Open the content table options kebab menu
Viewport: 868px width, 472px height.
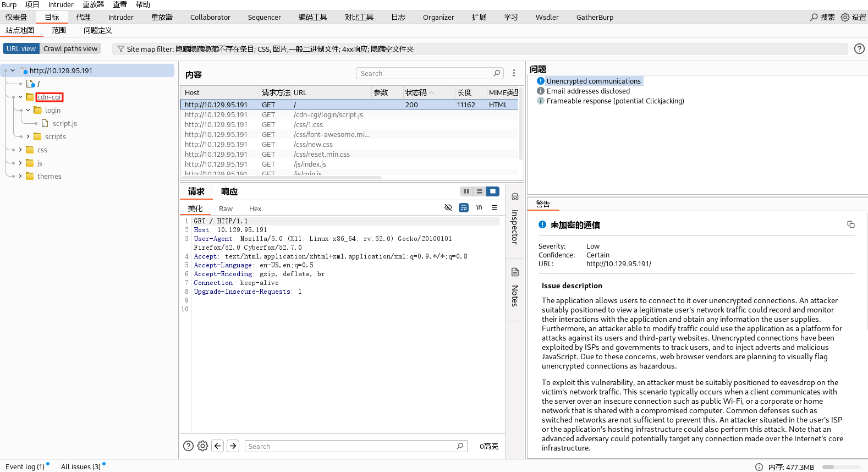coord(514,73)
